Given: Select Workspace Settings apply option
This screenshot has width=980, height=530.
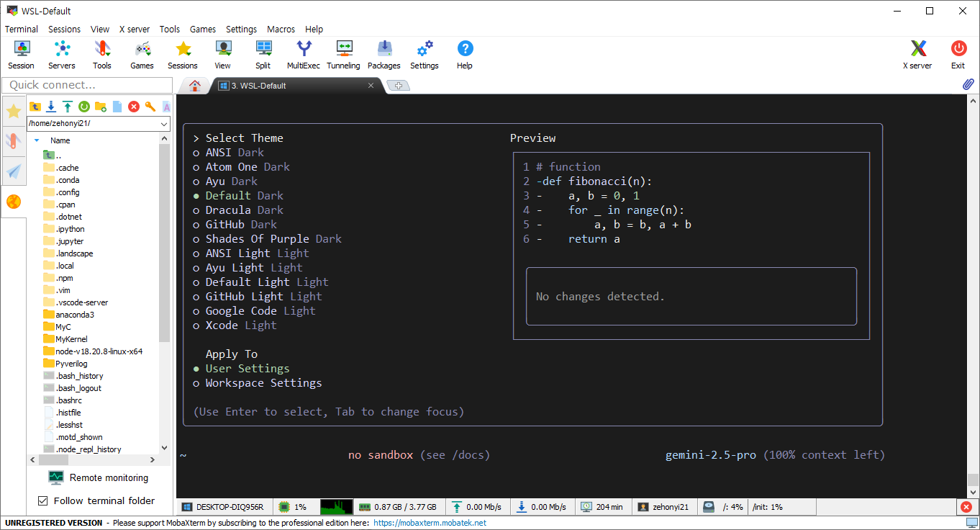Looking at the screenshot, I should pos(258,383).
